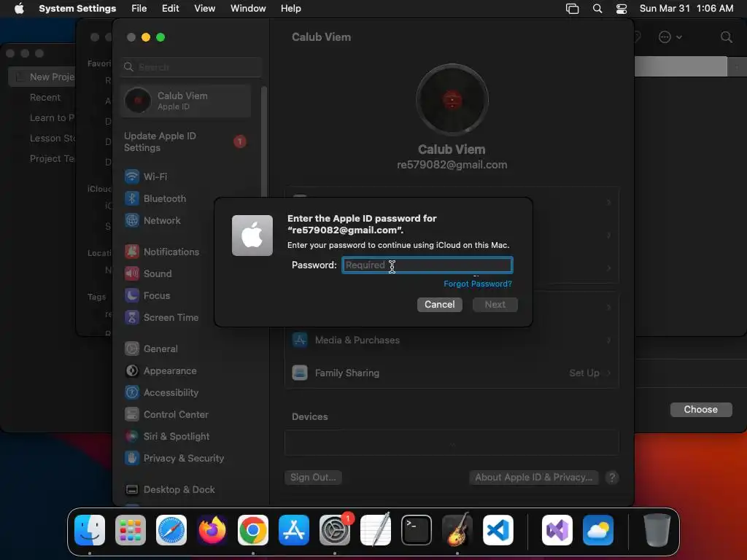Image resolution: width=747 pixels, height=560 pixels.
Task: Open the more options dropdown in Finder toolbar
Action: tap(670, 37)
